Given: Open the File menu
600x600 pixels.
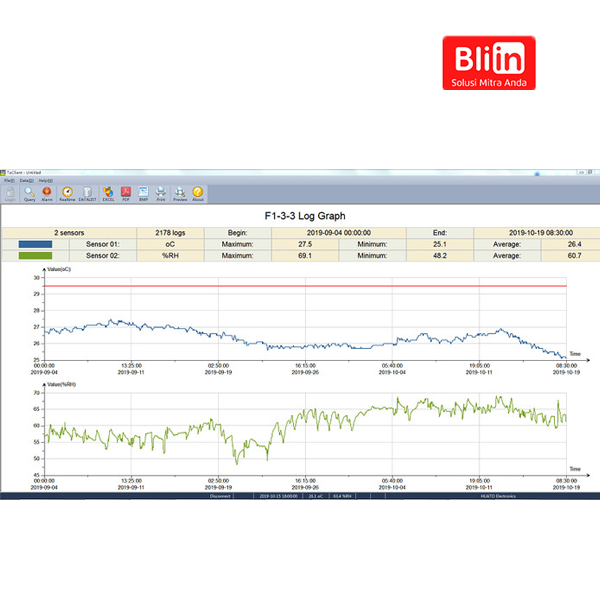Looking at the screenshot, I should [8, 180].
